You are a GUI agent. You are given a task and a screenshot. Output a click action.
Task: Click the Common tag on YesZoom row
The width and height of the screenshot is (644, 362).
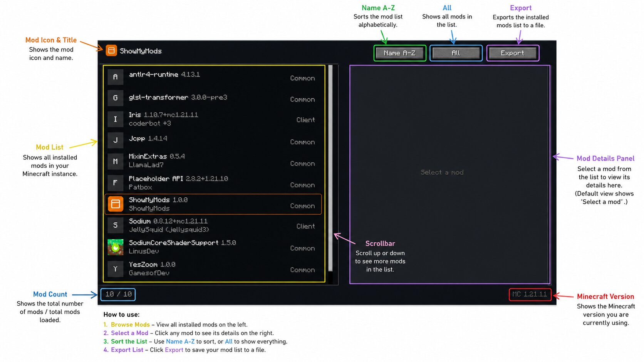click(302, 270)
